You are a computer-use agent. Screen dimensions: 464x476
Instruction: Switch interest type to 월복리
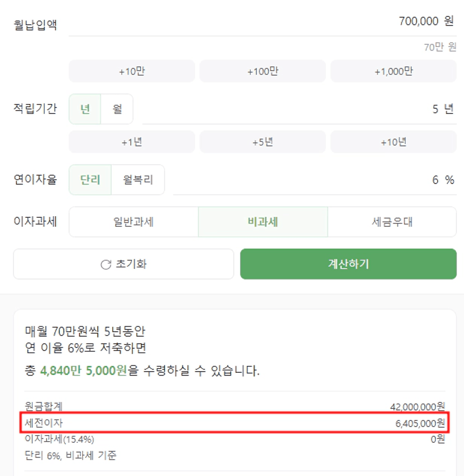point(138,180)
